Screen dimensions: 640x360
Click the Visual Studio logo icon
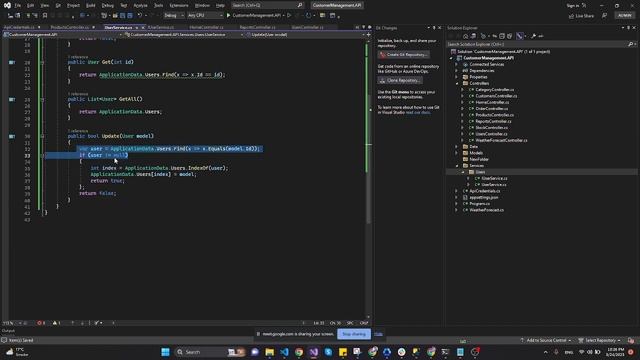pyautogui.click(x=7, y=6)
